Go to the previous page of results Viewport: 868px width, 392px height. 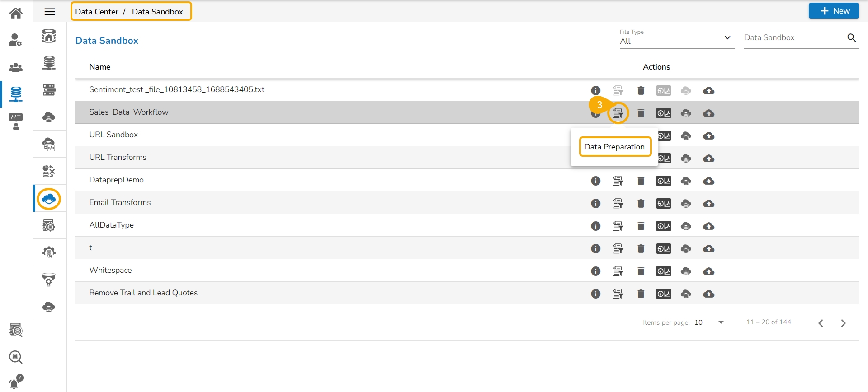coord(821,323)
